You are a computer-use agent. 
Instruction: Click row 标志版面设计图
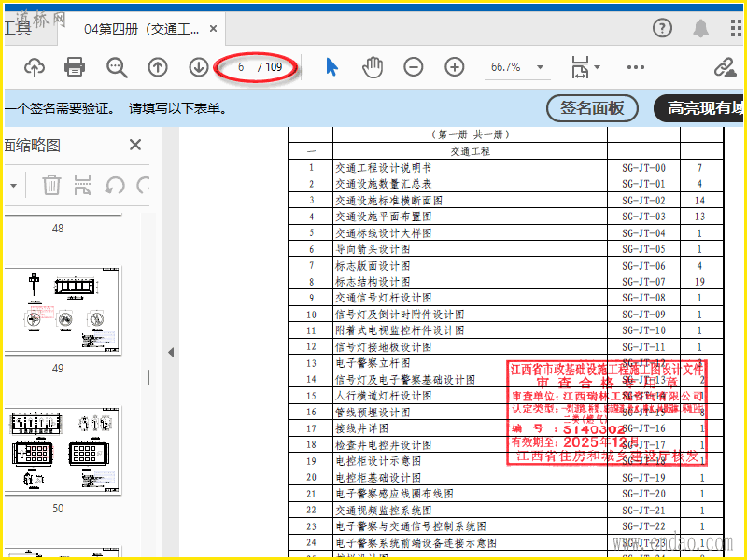tap(505, 265)
